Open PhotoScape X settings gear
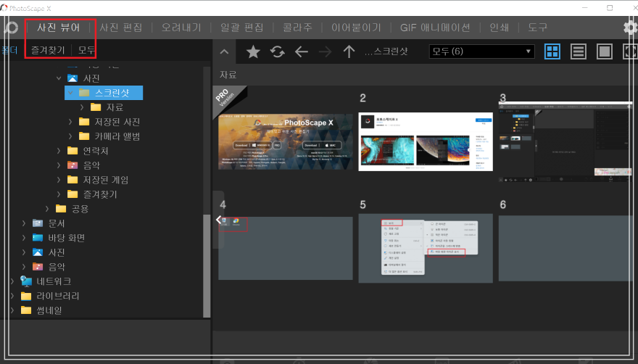638x364 pixels. click(x=630, y=28)
